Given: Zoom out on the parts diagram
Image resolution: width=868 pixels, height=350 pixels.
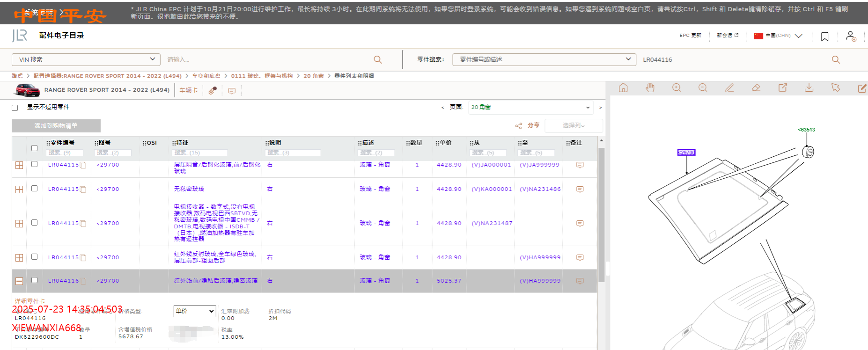Looking at the screenshot, I should click(703, 88).
